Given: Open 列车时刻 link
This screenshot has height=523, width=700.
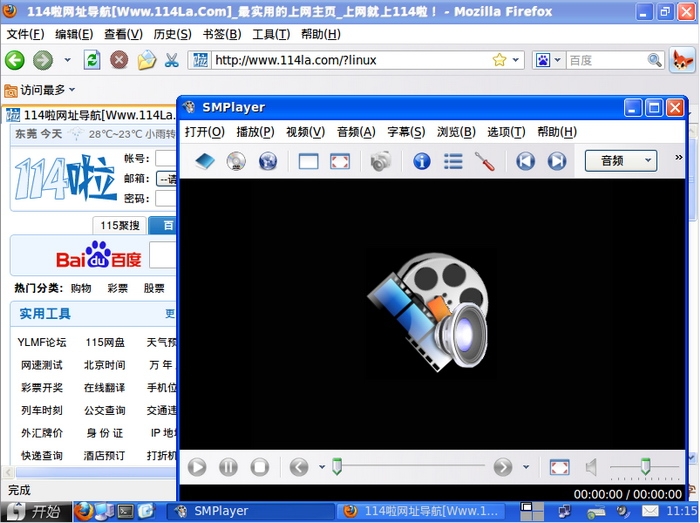Looking at the screenshot, I should pos(42,411).
